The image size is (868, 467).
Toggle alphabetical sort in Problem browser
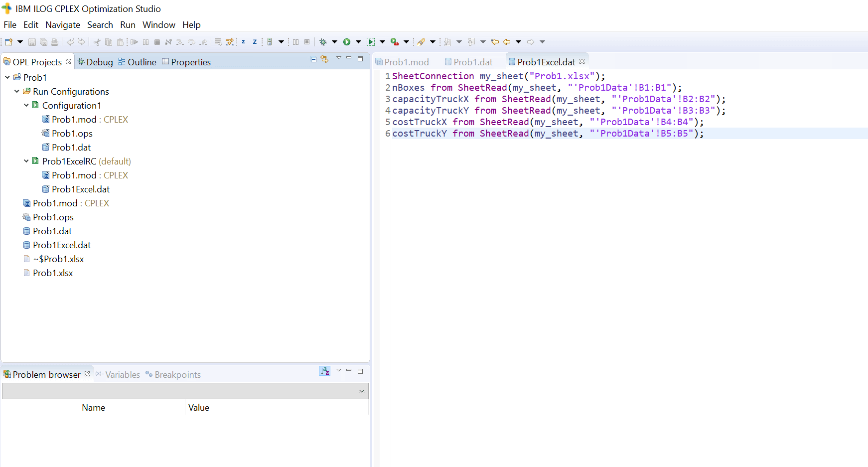(x=325, y=371)
